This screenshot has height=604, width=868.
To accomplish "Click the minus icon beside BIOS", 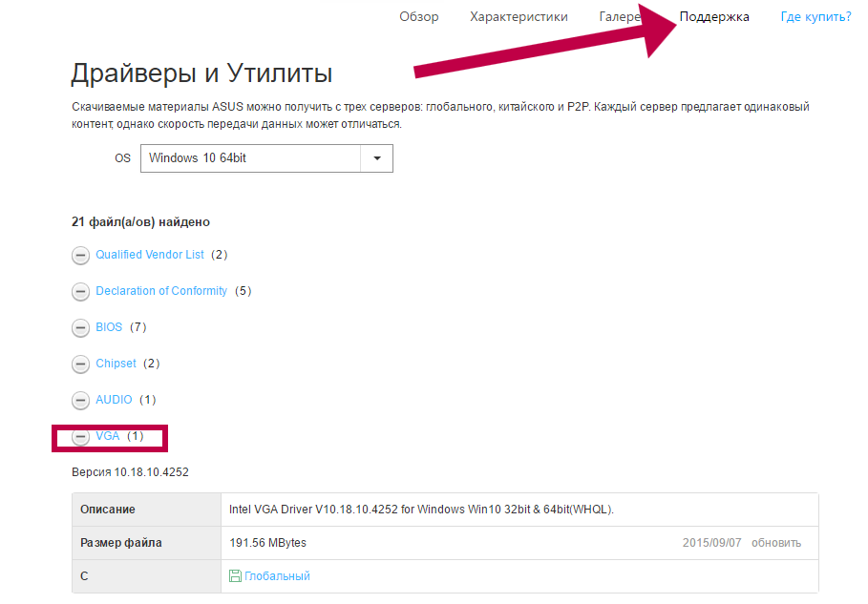I will 80,328.
